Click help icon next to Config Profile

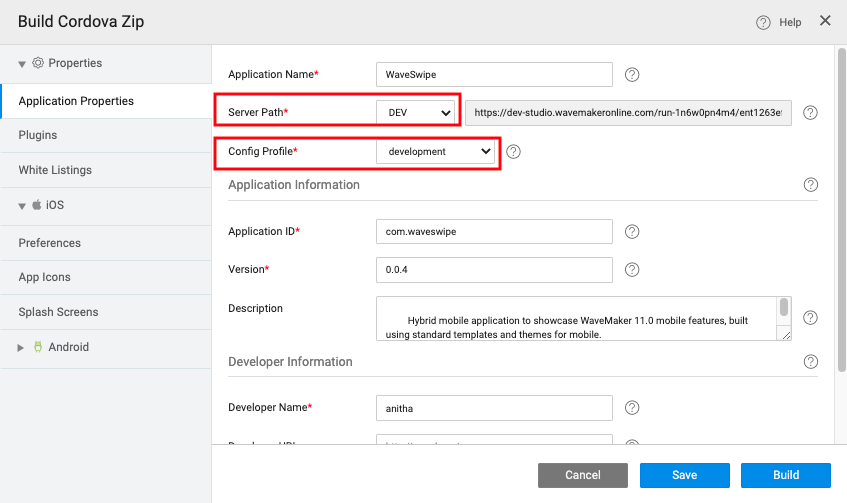[x=514, y=152]
